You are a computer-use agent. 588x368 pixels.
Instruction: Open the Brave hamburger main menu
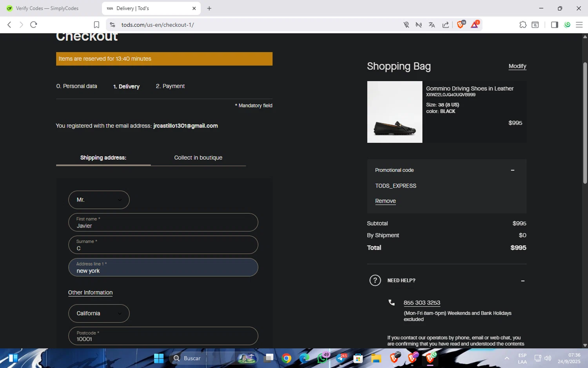coord(579,25)
